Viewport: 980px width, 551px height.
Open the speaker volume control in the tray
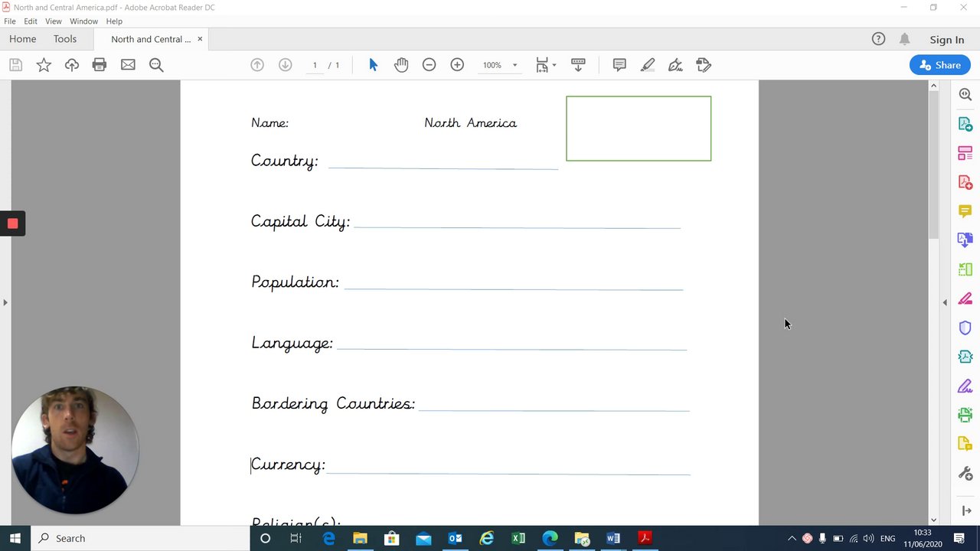[x=868, y=538]
